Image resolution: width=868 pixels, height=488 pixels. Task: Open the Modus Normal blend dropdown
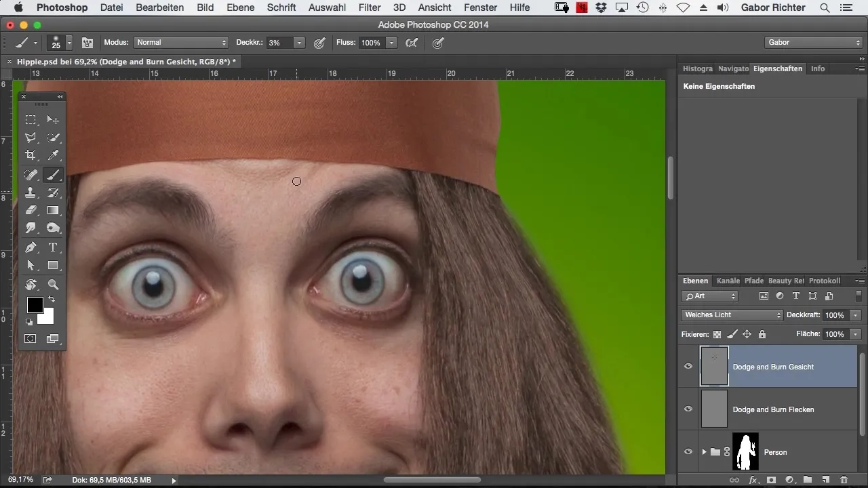pyautogui.click(x=181, y=42)
